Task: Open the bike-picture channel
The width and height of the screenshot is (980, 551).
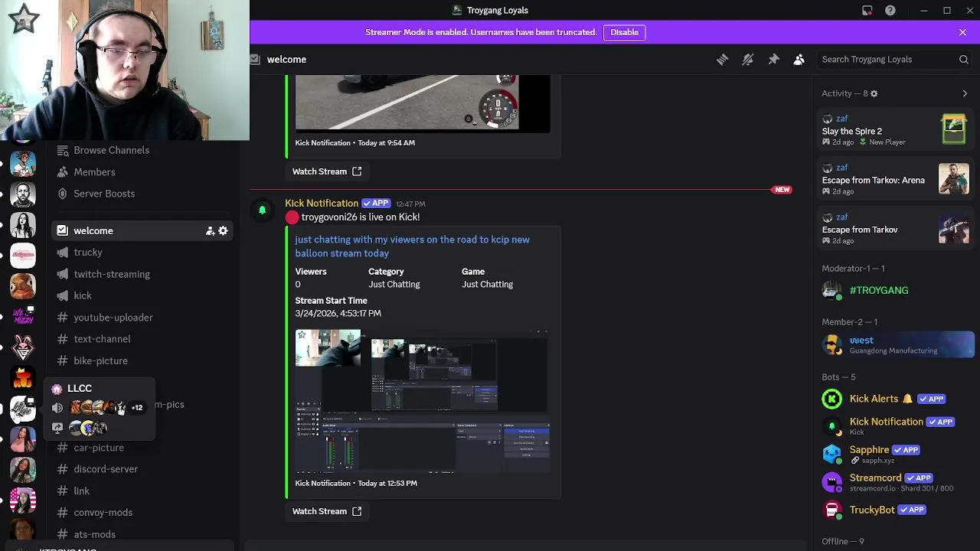Action: pos(142,360)
